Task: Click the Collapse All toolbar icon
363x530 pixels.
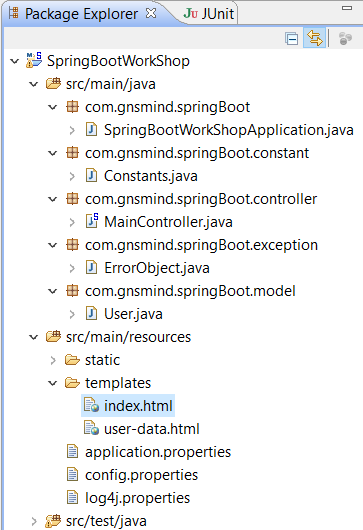Action: 291,39
